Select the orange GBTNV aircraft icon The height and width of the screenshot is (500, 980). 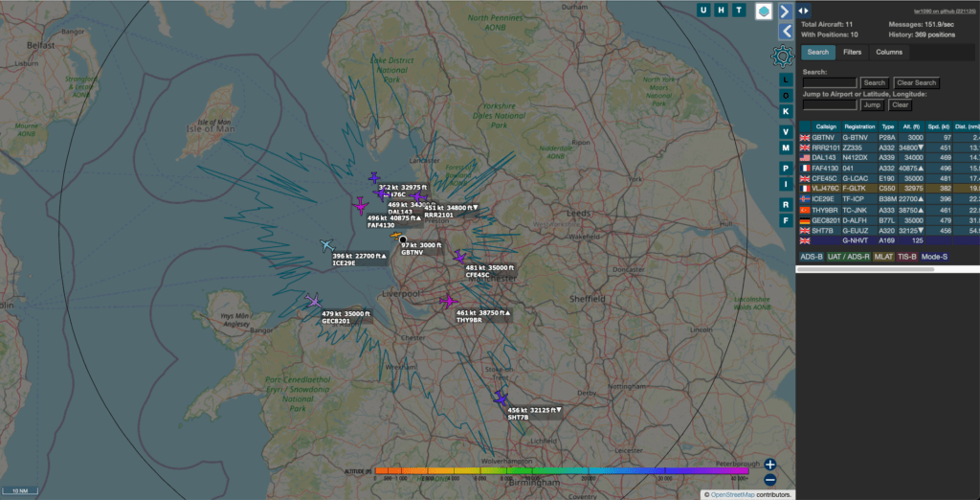pos(395,236)
